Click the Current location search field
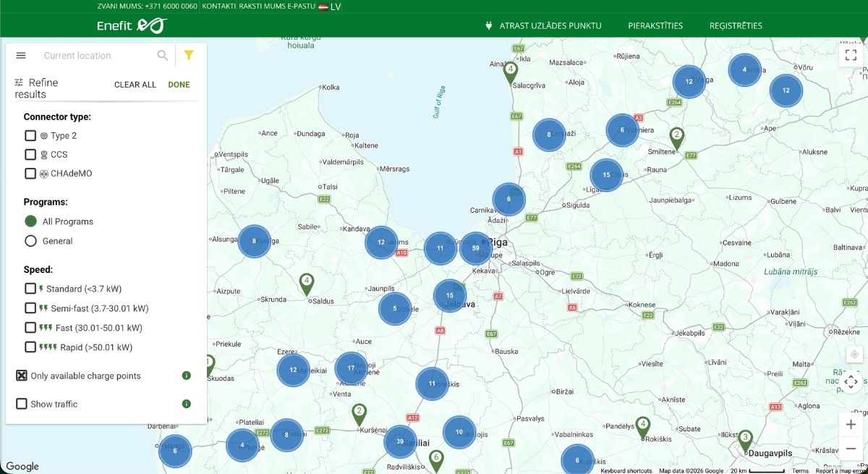The height and width of the screenshot is (474, 868). pos(98,56)
